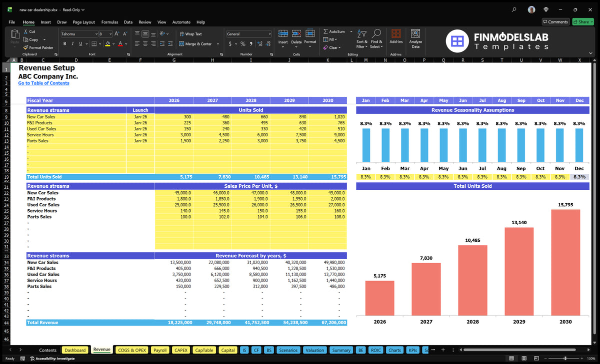The image size is (600, 364).
Task: Click the Copy icon
Action: point(26,39)
